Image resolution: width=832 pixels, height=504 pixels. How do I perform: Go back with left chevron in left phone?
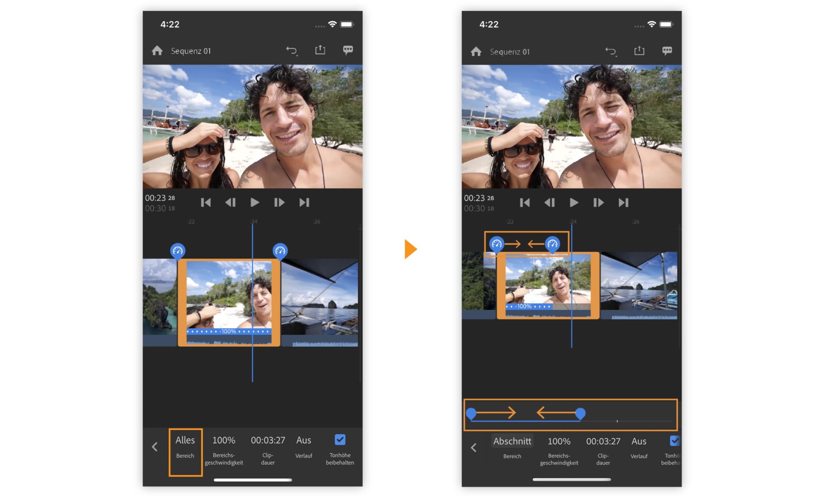click(155, 447)
